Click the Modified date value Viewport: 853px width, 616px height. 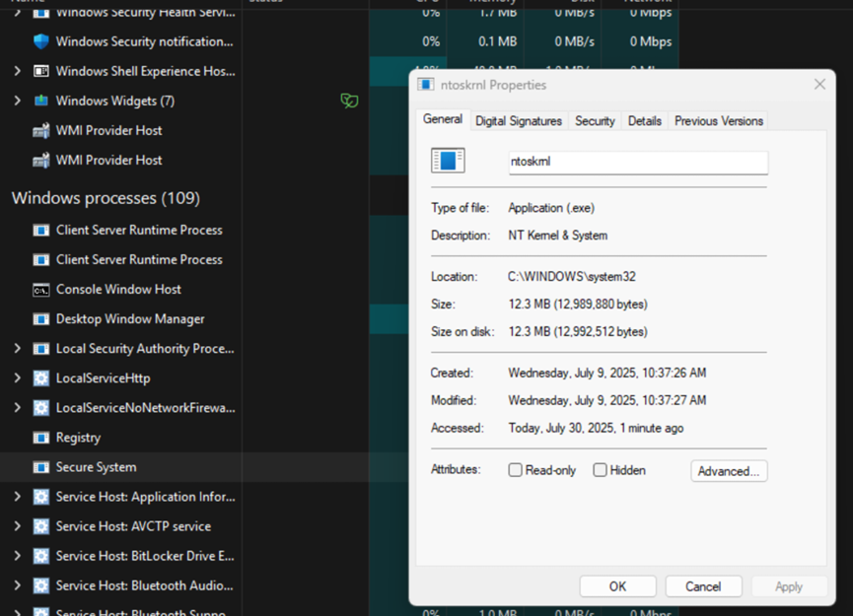[607, 401]
